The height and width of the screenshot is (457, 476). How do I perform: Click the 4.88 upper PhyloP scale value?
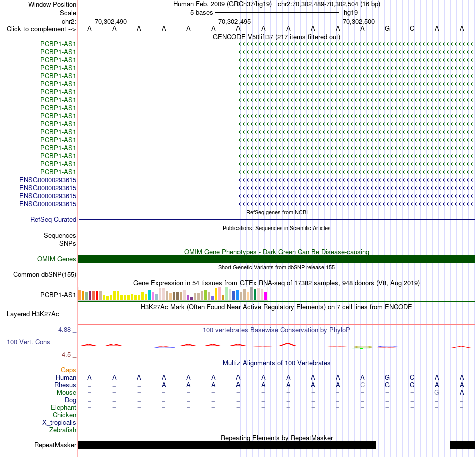pyautogui.click(x=64, y=329)
